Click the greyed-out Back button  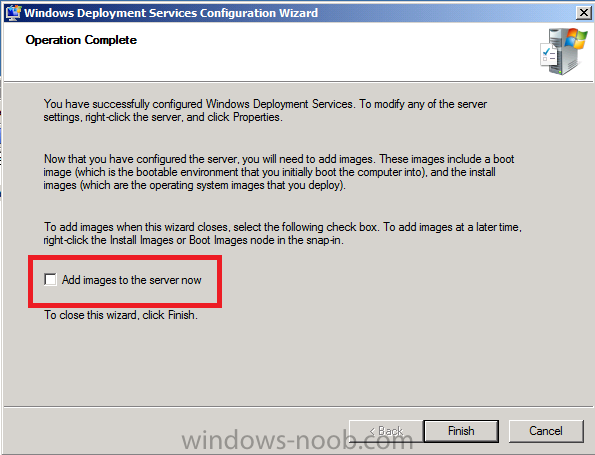point(386,431)
